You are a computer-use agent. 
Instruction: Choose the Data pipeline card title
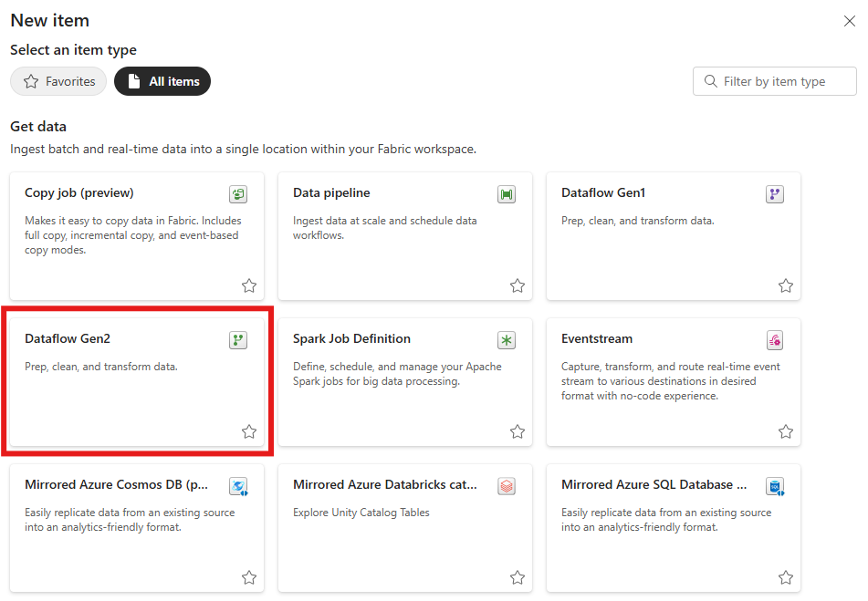point(331,193)
